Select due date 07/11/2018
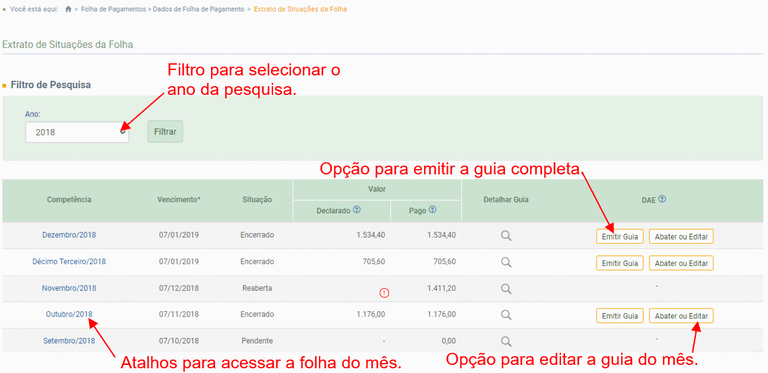The height and width of the screenshot is (373, 768). (x=179, y=314)
